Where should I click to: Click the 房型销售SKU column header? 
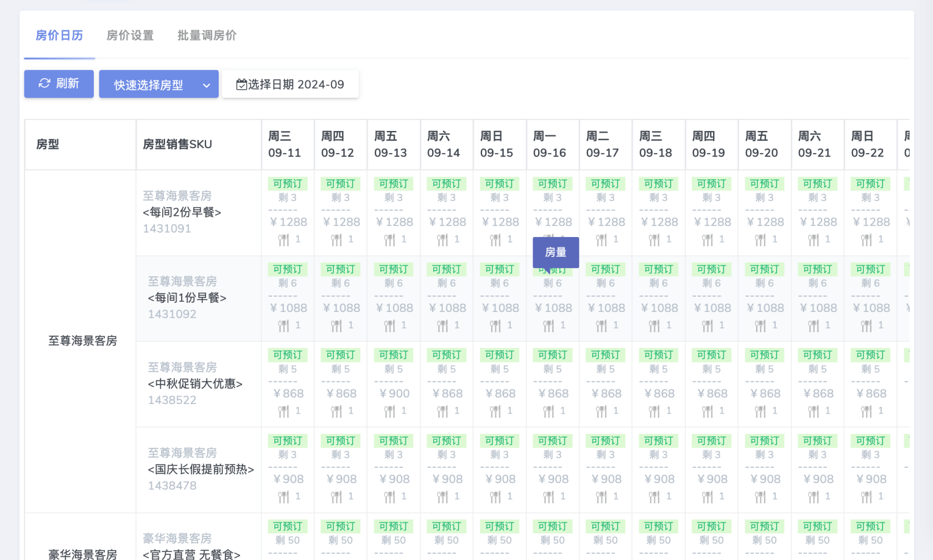pyautogui.click(x=198, y=144)
